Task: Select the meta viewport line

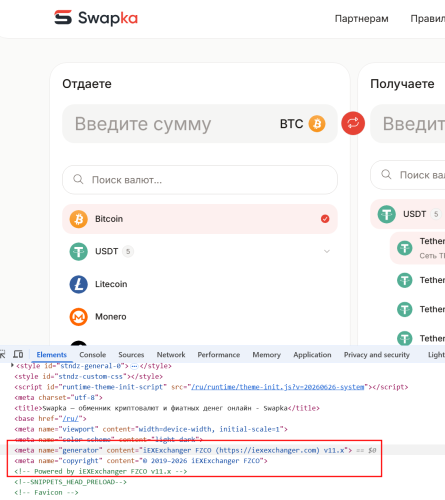Action: [151, 429]
